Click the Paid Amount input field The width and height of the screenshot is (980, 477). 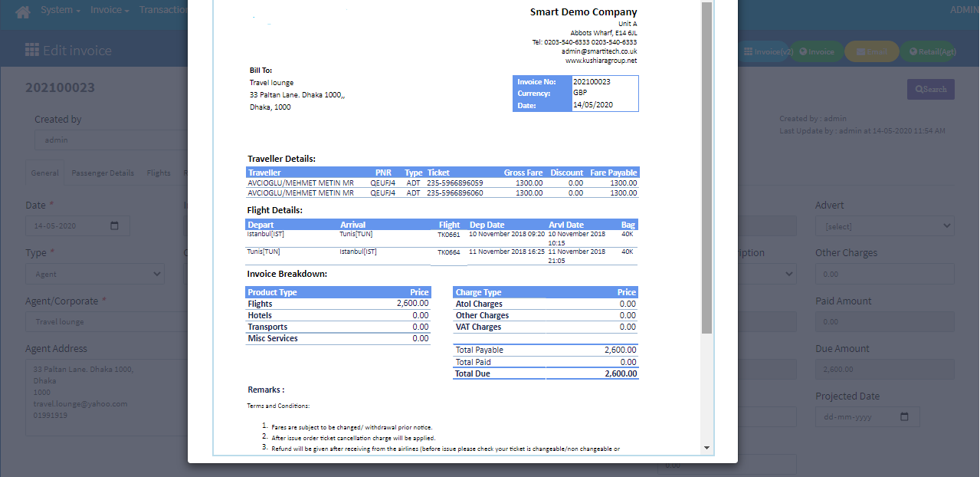(884, 321)
